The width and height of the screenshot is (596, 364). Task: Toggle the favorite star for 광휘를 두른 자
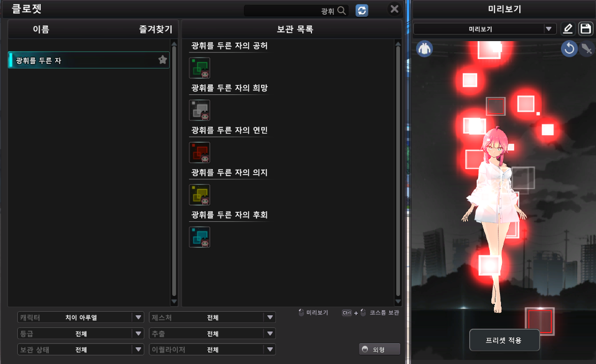pos(163,60)
